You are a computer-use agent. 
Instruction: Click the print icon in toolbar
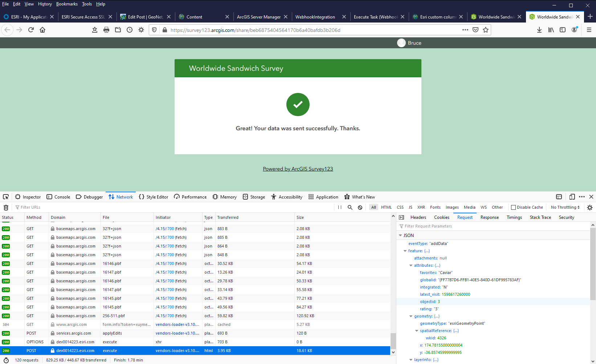(x=106, y=30)
